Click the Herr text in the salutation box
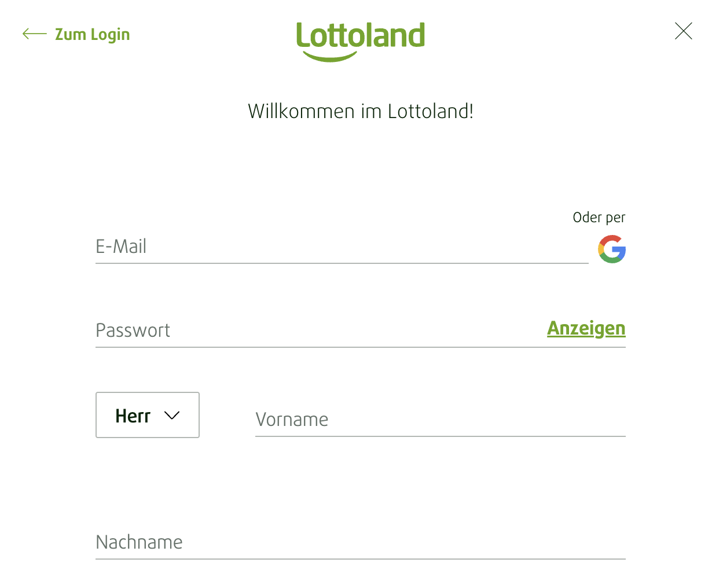Screen dimensions: 712x588 [133, 416]
